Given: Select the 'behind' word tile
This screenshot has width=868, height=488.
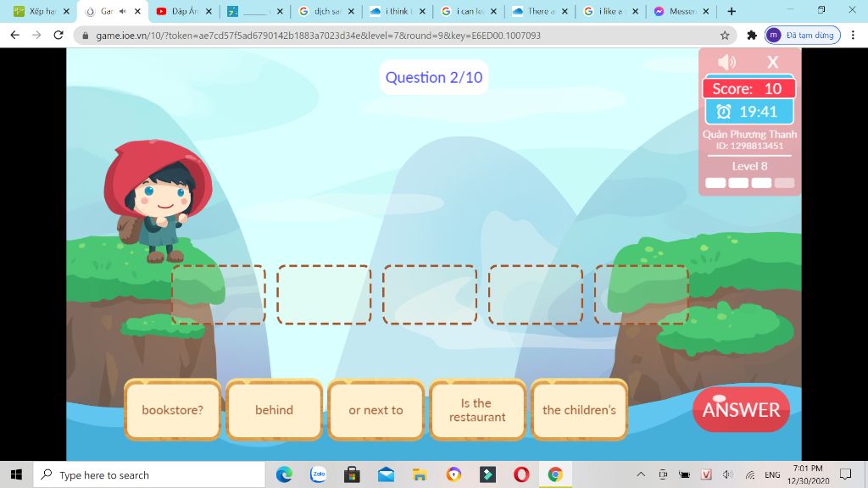Looking at the screenshot, I should click(x=274, y=410).
